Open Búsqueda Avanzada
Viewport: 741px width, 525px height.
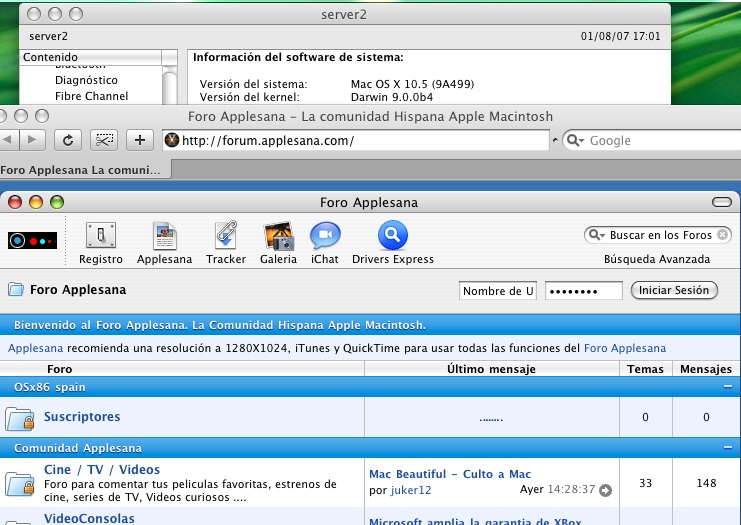(657, 259)
